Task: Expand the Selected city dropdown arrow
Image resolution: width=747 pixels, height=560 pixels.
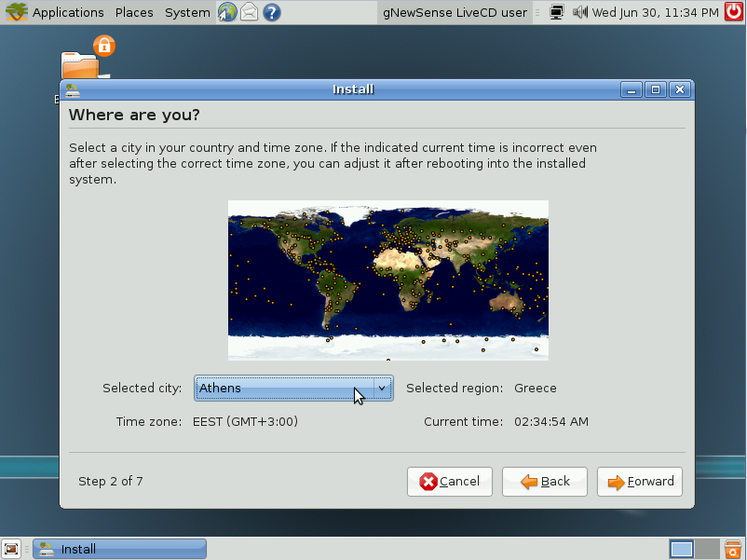Action: [x=382, y=388]
